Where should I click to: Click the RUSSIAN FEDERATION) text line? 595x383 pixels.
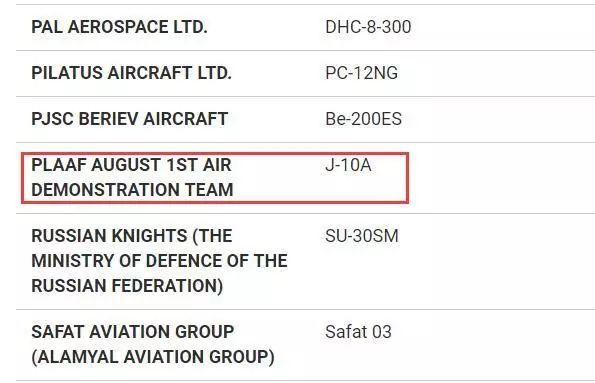(127, 285)
